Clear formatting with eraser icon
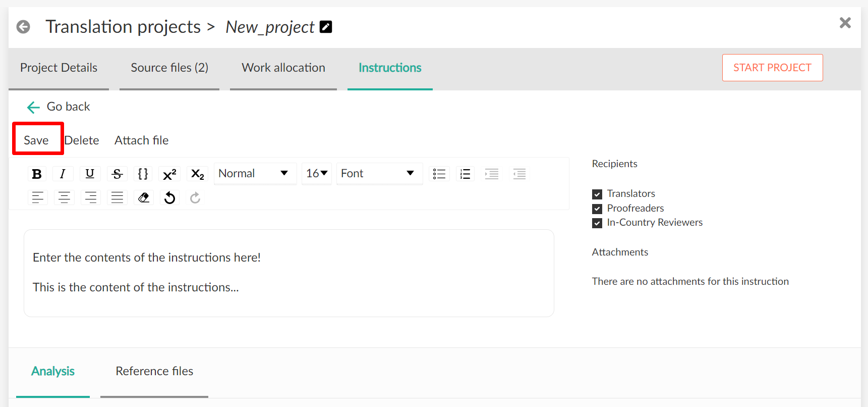The image size is (868, 407). click(x=144, y=197)
